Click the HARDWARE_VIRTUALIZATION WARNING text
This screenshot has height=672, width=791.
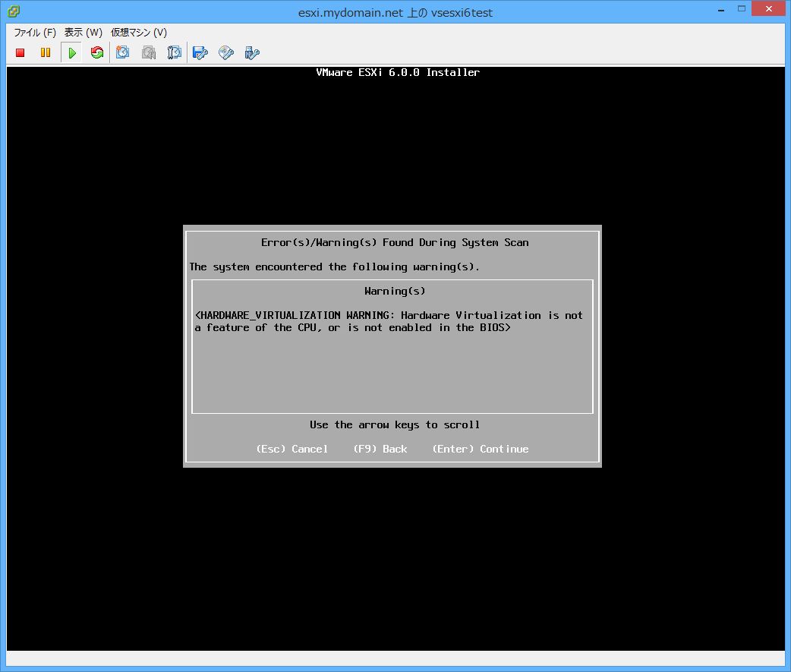(x=389, y=321)
